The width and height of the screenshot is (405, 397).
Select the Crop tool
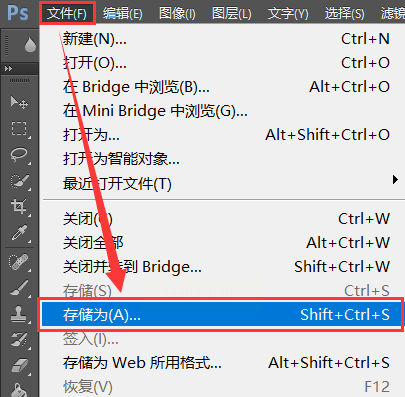click(x=19, y=207)
